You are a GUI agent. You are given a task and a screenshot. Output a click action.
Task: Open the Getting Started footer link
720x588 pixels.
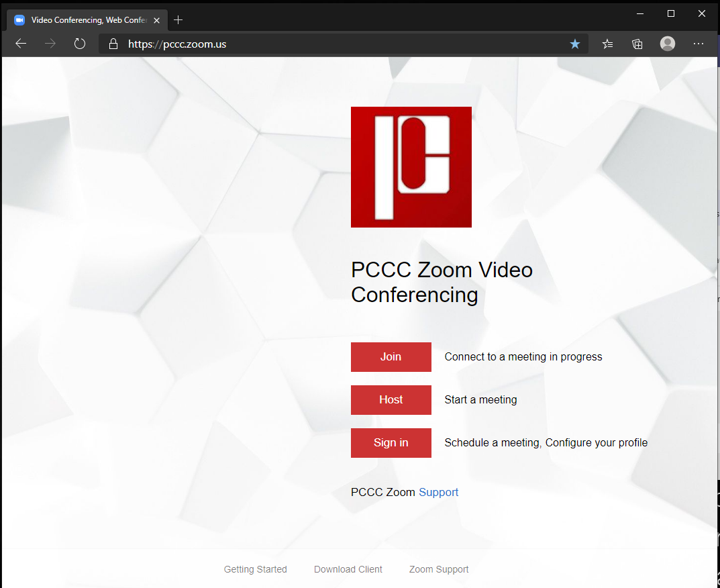(x=255, y=569)
